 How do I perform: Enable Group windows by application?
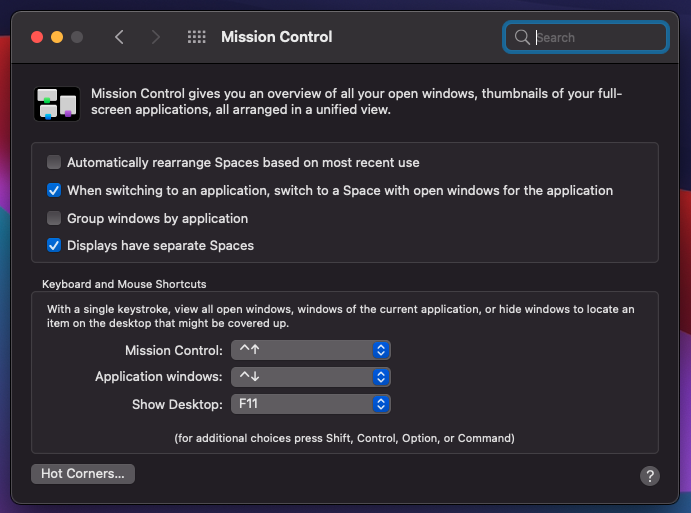tap(54, 218)
